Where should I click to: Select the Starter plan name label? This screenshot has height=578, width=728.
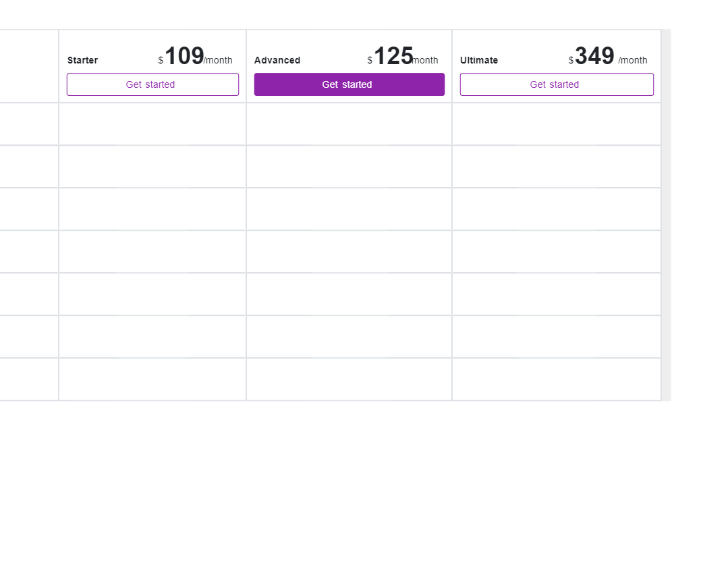click(82, 60)
